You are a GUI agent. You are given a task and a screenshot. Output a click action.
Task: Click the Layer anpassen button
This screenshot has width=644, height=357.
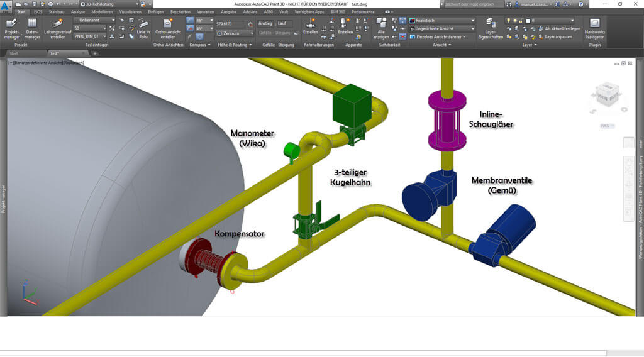coord(558,36)
